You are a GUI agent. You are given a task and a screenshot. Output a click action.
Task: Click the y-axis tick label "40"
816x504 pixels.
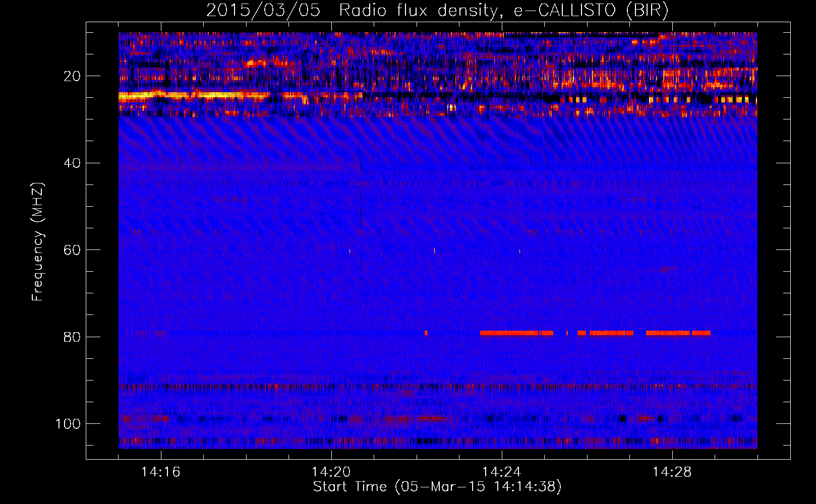pos(73,163)
